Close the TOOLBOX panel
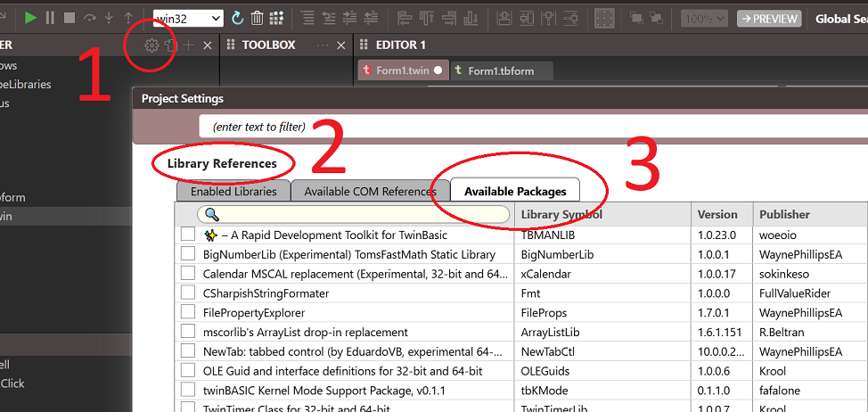The height and width of the screenshot is (412, 868). point(340,45)
